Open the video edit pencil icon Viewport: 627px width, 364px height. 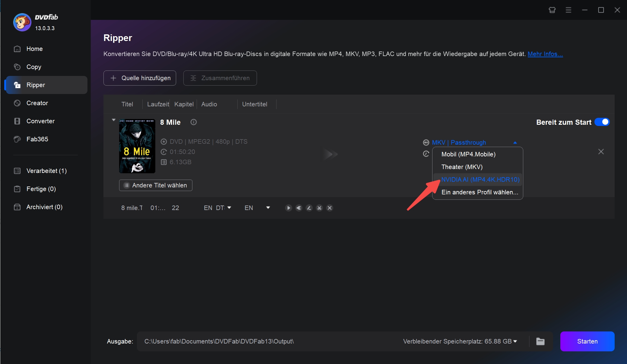309,208
